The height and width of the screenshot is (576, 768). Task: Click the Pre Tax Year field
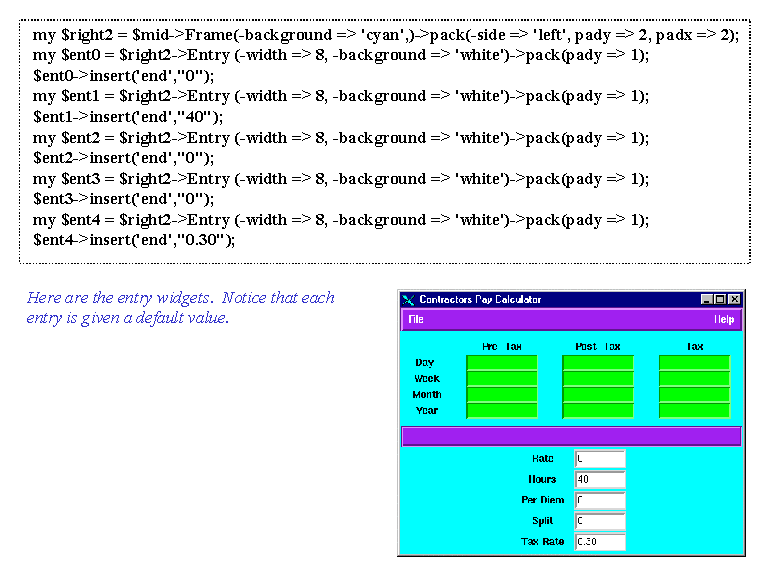click(502, 411)
